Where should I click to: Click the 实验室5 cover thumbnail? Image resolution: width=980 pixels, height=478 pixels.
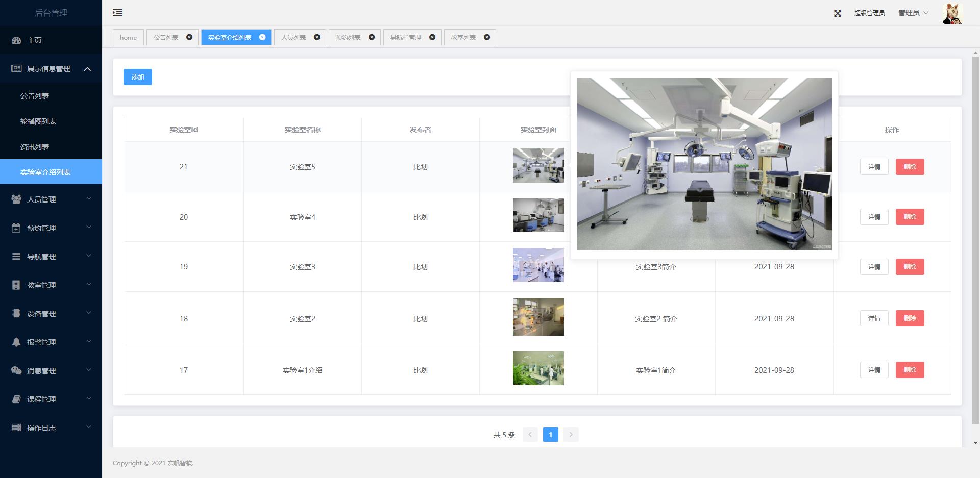click(538, 165)
